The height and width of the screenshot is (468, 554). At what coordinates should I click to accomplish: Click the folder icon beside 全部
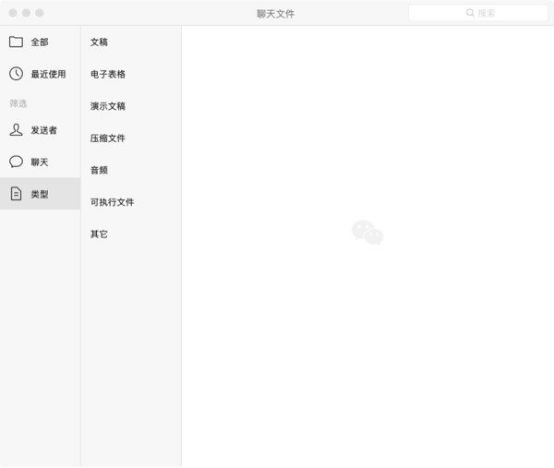[16, 42]
